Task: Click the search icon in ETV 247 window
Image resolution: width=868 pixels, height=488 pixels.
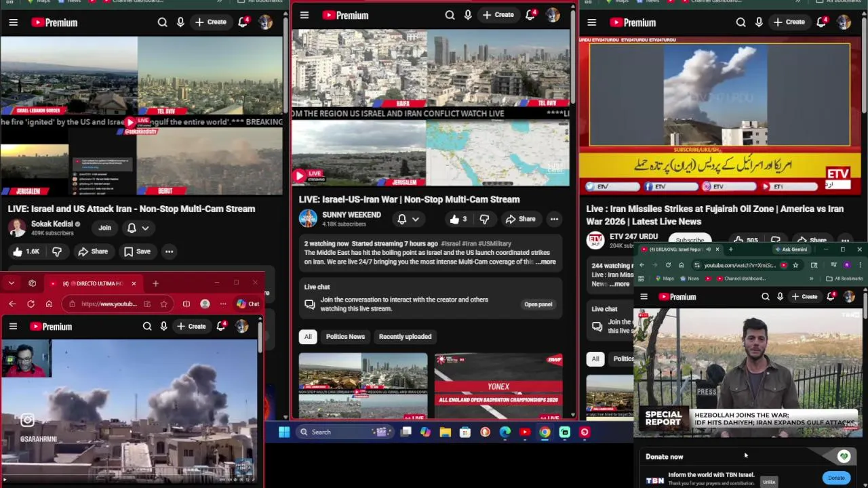Action: click(741, 22)
